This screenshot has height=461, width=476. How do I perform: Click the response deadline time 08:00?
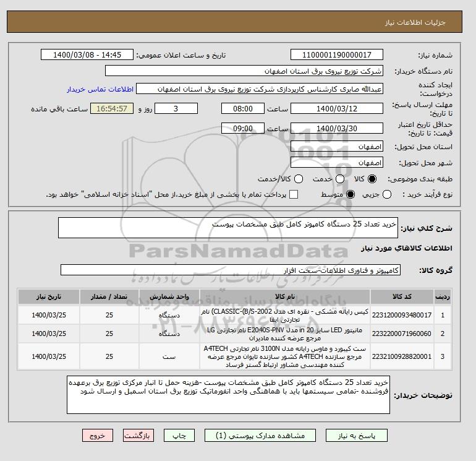tap(243, 108)
